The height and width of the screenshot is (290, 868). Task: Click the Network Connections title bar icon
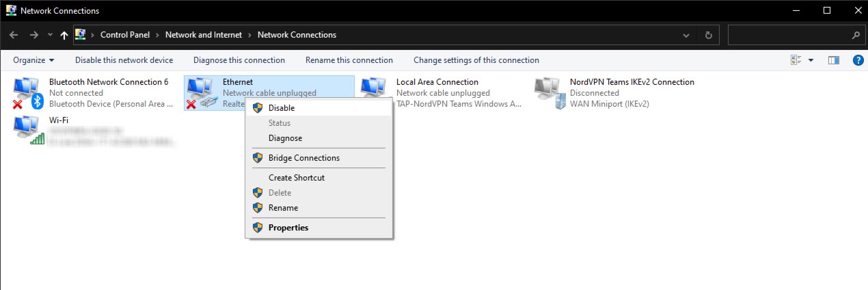(x=11, y=10)
